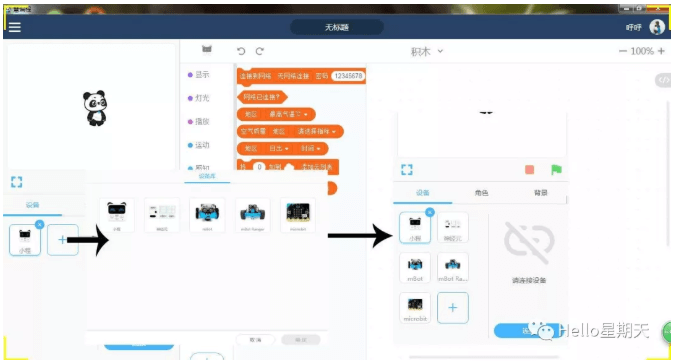The height and width of the screenshot is (363, 675).
Task: Select the mBot Ranger device in library
Action: point(253,215)
